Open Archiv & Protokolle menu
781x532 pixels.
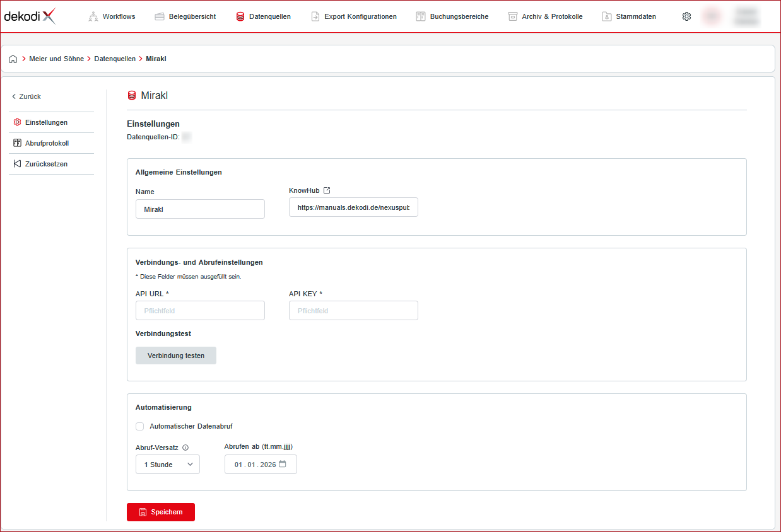546,16
